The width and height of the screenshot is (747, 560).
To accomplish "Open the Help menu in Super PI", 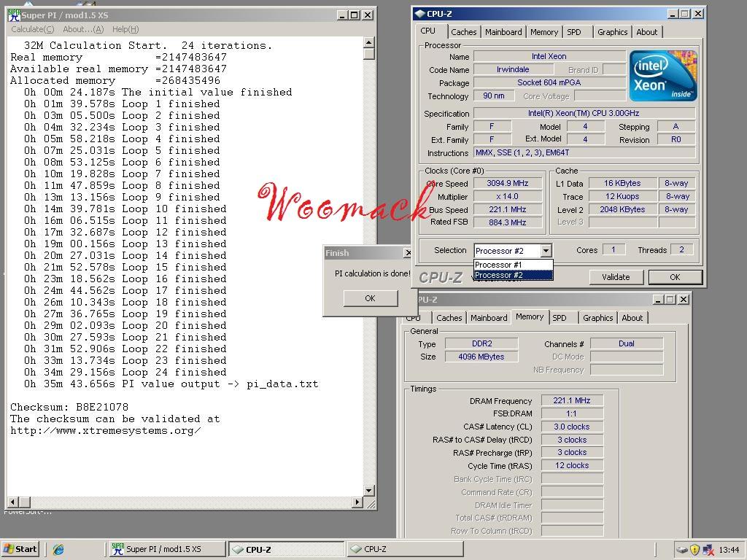I will [125, 29].
